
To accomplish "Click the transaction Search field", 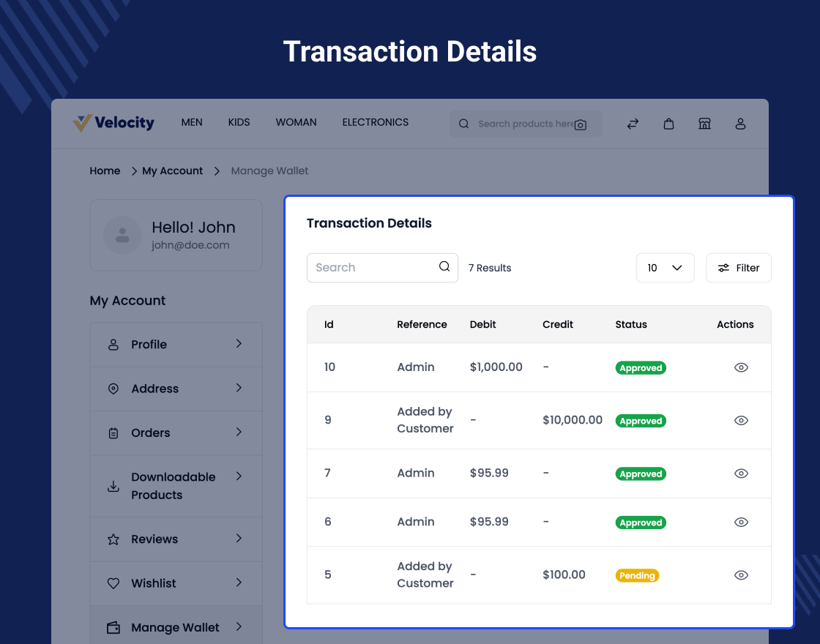I will click(x=382, y=268).
